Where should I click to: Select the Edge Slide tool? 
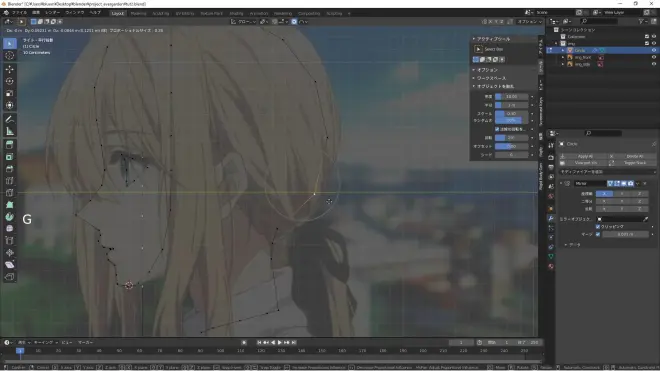[x=10, y=241]
